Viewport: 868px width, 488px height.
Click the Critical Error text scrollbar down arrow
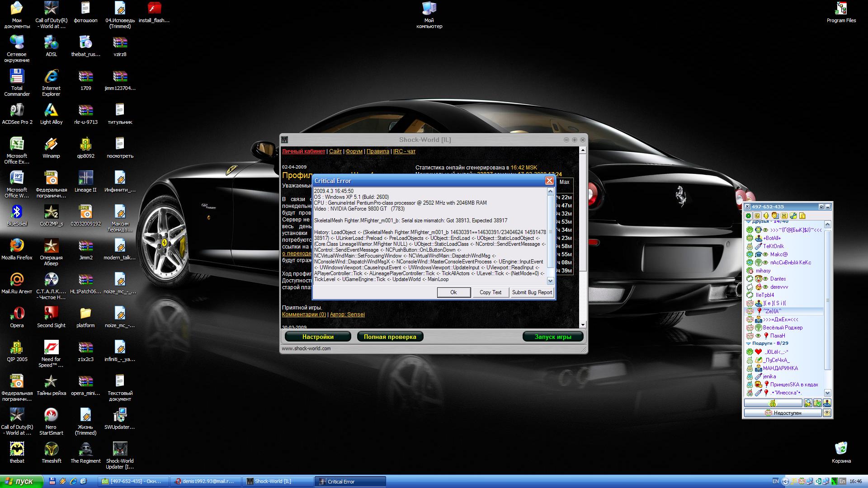pyautogui.click(x=550, y=281)
